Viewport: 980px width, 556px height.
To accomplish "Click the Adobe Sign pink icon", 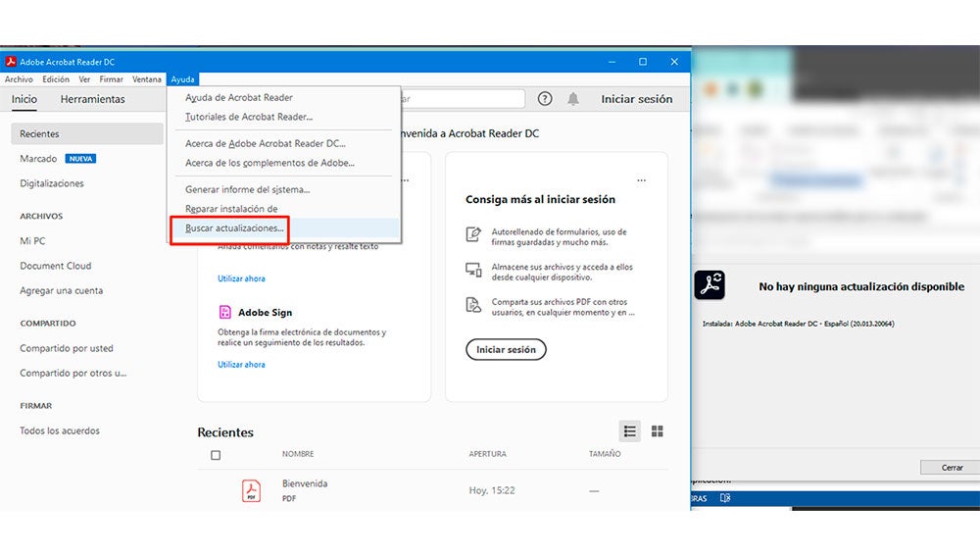I will [x=225, y=312].
